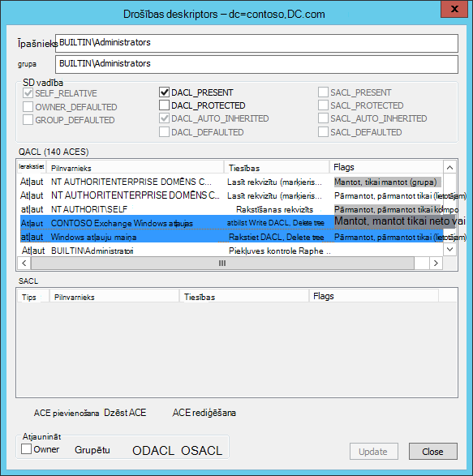Image resolution: width=473 pixels, height=476 pixels.
Task: Toggle the DACL_PRESENT checkbox
Action: 164,92
